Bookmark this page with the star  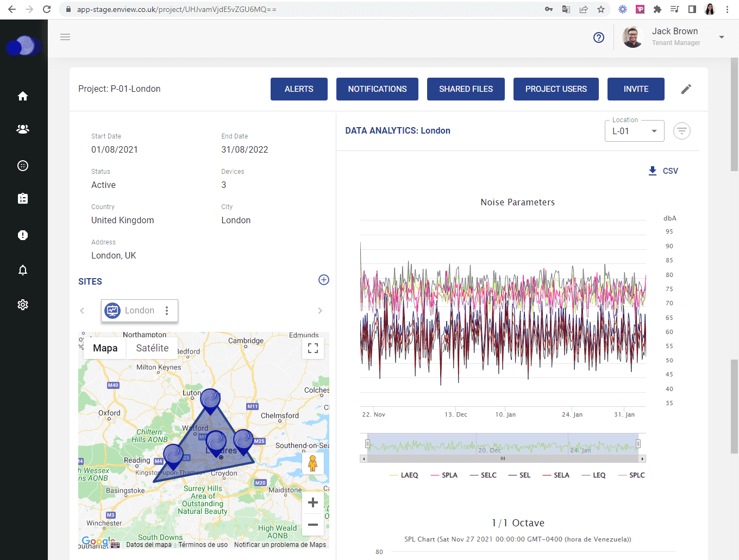point(601,9)
